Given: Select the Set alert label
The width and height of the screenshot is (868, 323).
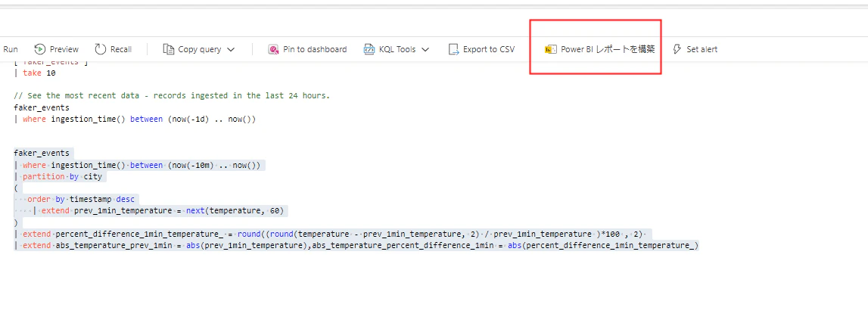Looking at the screenshot, I should (x=702, y=49).
